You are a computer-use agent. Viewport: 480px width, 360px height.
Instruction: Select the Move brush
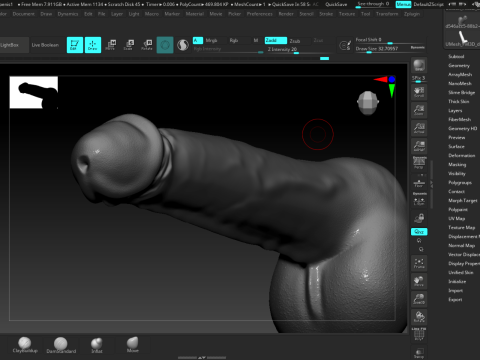(x=133, y=345)
